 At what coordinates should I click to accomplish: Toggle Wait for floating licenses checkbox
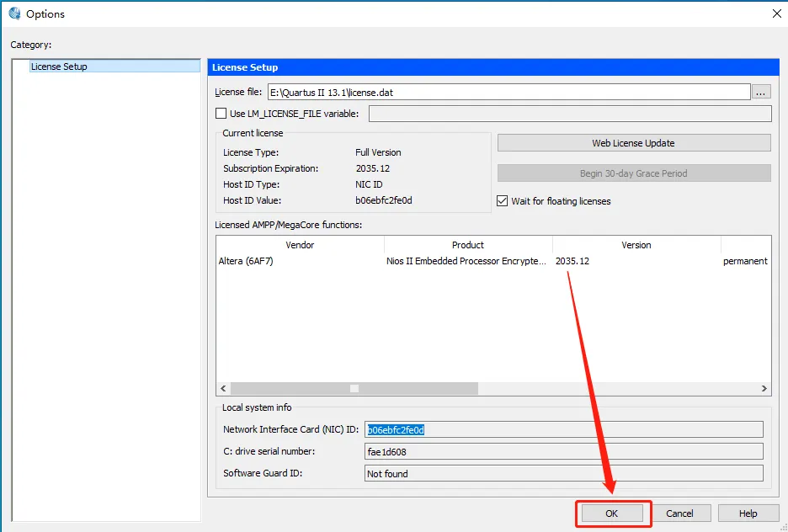(x=502, y=201)
